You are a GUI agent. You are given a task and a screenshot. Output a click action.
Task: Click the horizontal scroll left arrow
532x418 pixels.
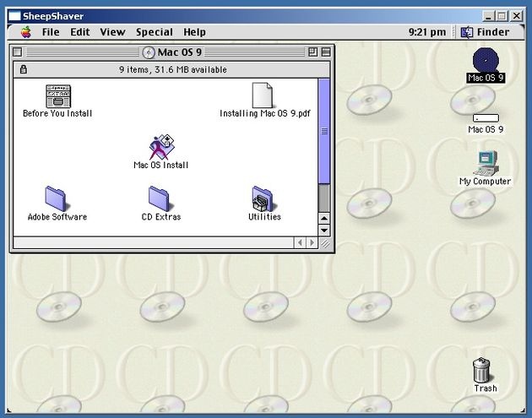[300, 243]
